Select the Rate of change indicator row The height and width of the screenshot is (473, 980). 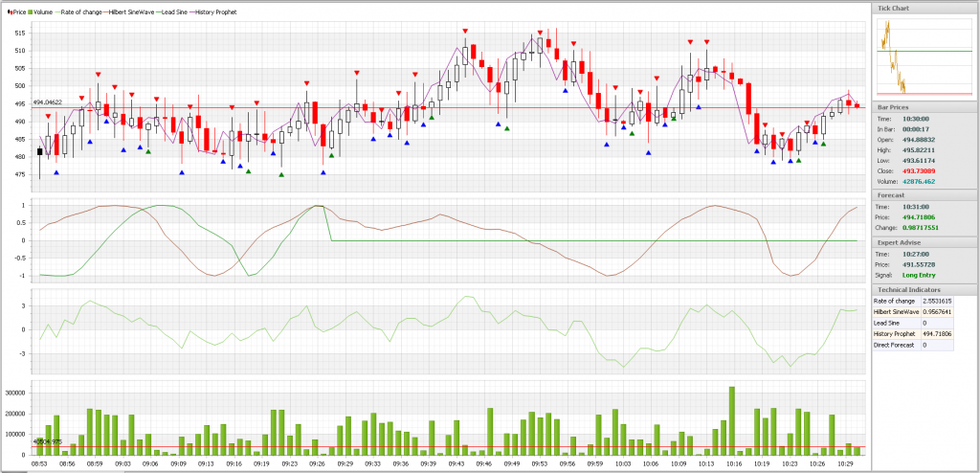913,301
